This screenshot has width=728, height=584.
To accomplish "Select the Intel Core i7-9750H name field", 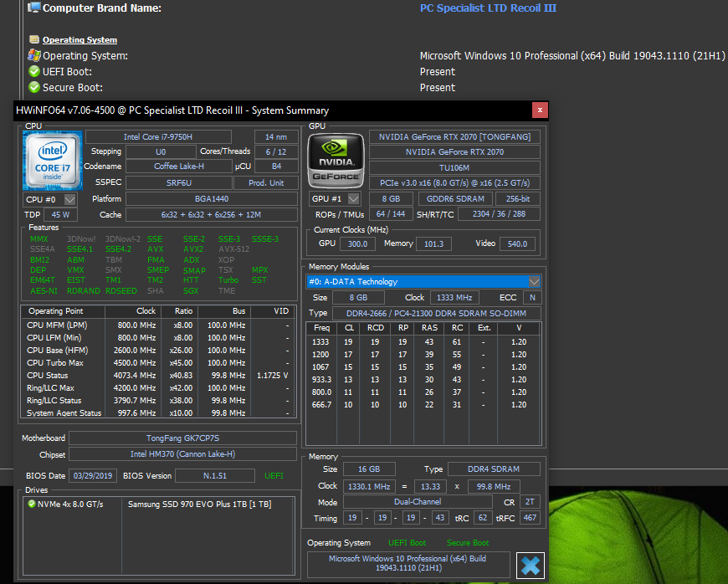I will point(158,137).
